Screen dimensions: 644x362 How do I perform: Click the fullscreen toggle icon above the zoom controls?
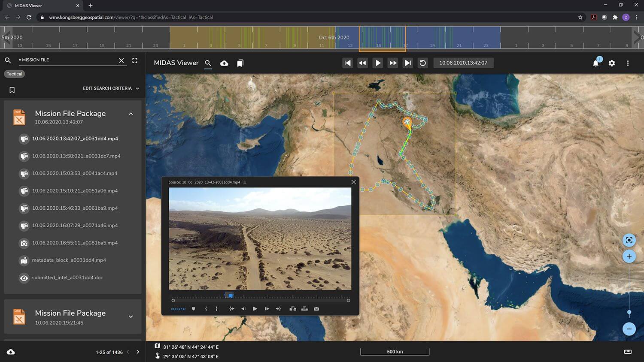click(x=629, y=240)
